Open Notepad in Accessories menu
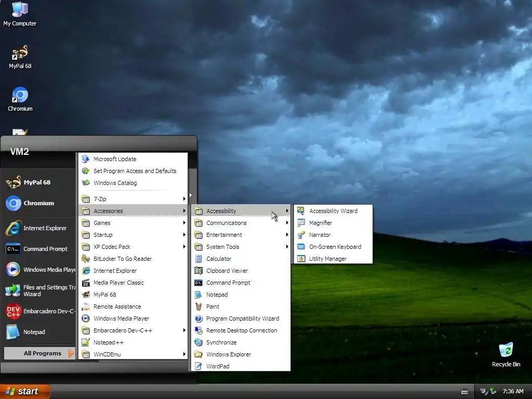532x399 pixels. [x=241, y=295]
